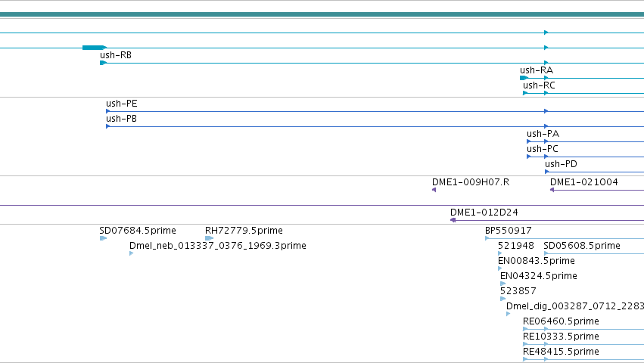Click the Dmel_neb_013337 3prime EST glyph

(x=132, y=254)
